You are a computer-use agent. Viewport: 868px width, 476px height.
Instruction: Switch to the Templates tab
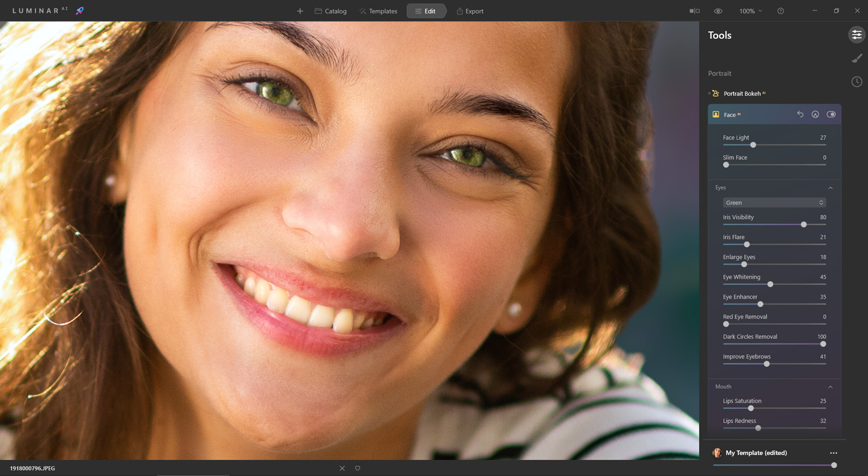coord(378,11)
